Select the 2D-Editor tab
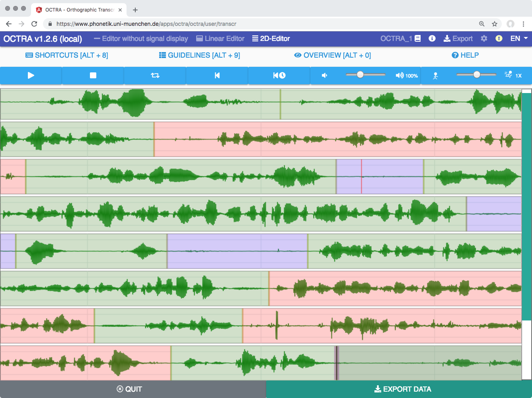This screenshot has width=532, height=398. [x=271, y=39]
